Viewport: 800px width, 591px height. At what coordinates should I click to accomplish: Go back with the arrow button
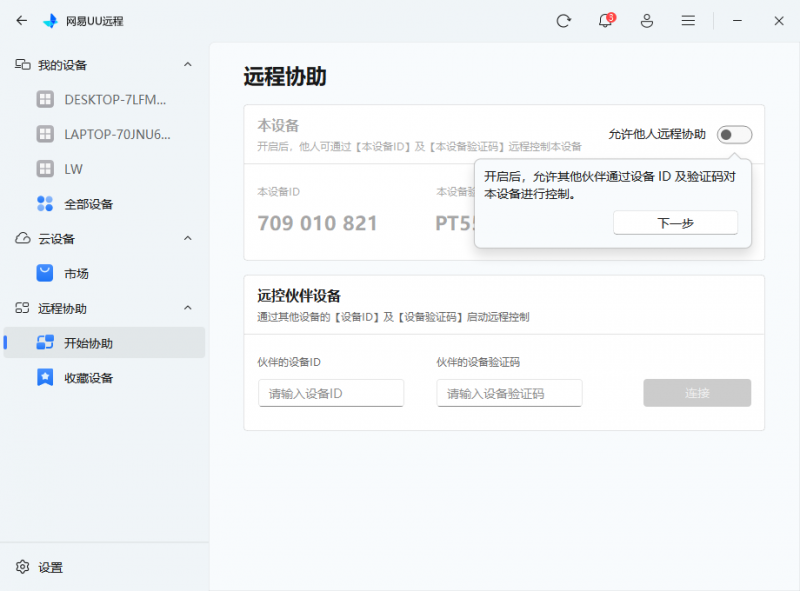[x=20, y=20]
